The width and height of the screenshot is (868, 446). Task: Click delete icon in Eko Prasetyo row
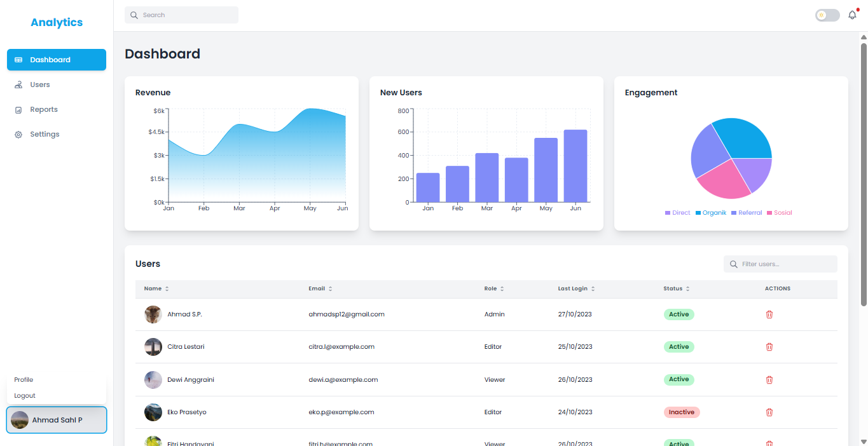point(769,412)
